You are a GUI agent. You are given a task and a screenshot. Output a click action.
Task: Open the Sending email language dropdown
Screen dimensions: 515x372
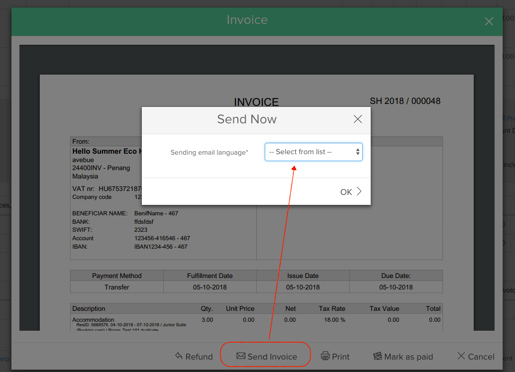coord(313,152)
